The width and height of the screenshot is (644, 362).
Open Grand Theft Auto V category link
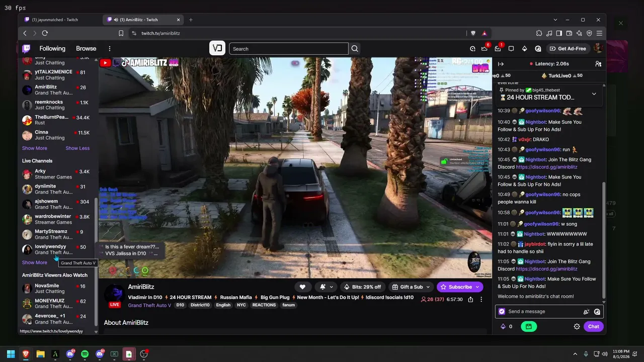click(x=149, y=305)
